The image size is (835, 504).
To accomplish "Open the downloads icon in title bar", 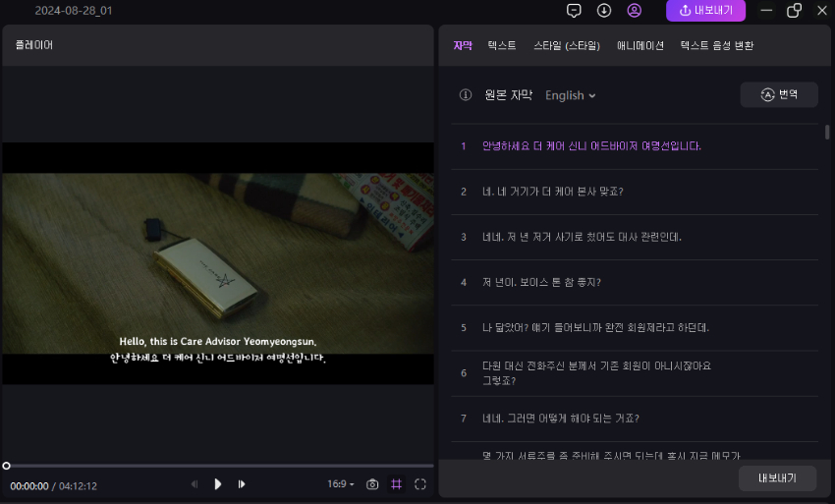I will coord(604,11).
